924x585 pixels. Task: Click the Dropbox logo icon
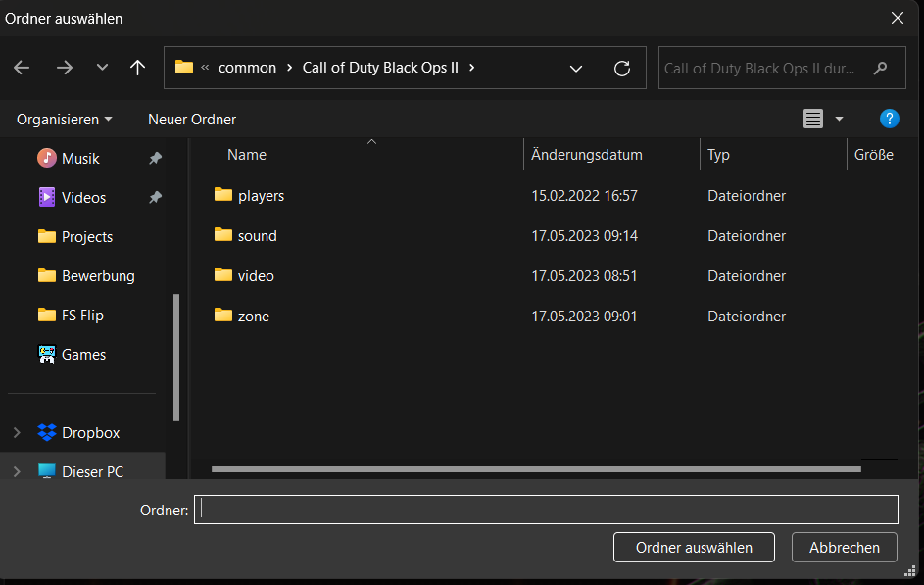47,432
